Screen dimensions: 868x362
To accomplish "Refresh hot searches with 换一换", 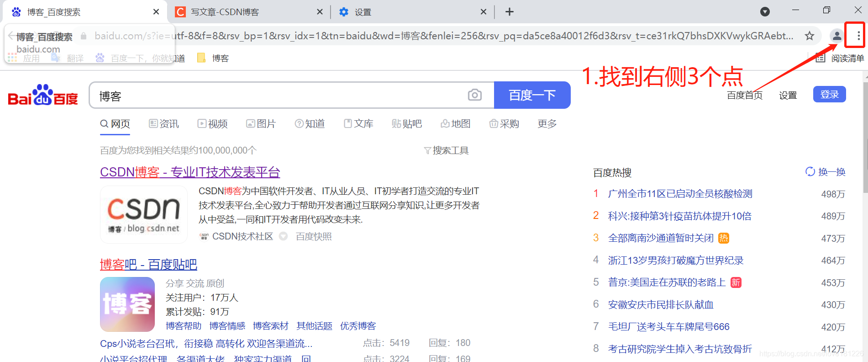I will pos(826,172).
